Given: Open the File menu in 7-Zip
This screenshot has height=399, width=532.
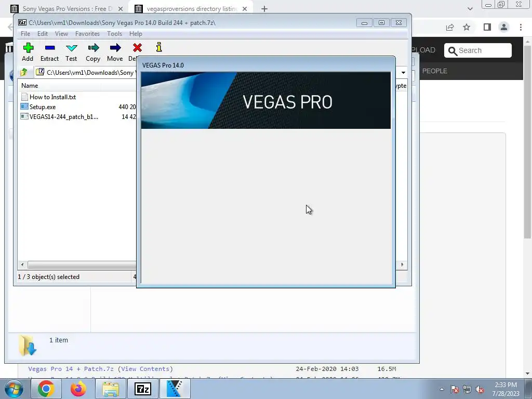Looking at the screenshot, I should click(x=25, y=34).
